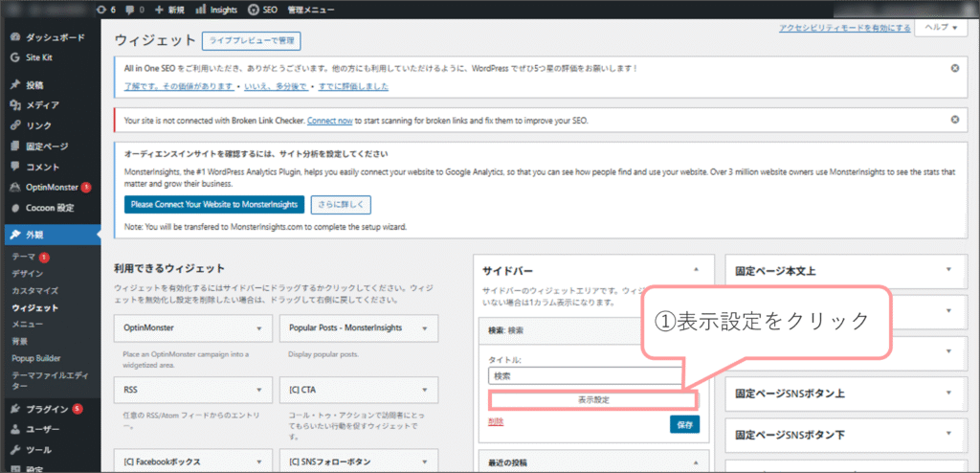Open the ヘルプ dropdown tab
Screen dimensions: 980x473
(x=940, y=29)
